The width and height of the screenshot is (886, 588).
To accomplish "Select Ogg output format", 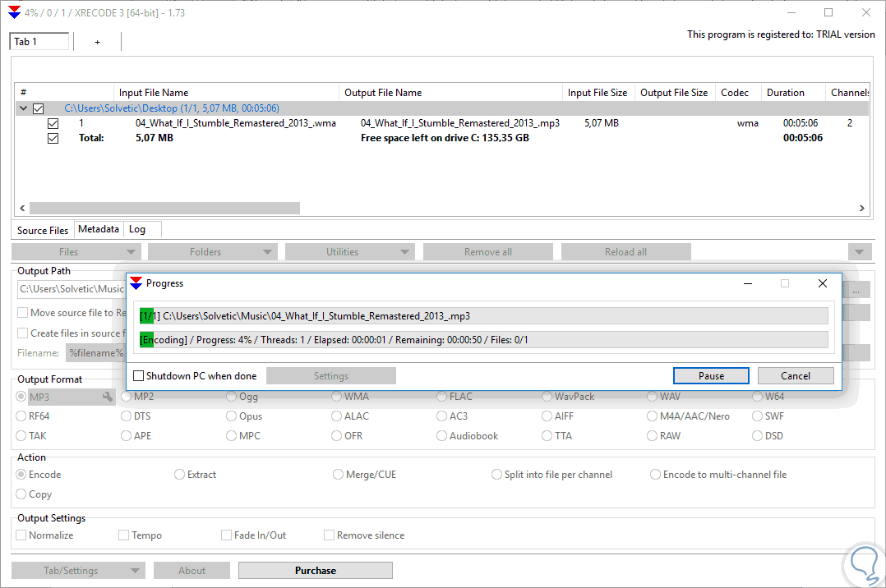I will pyautogui.click(x=231, y=397).
